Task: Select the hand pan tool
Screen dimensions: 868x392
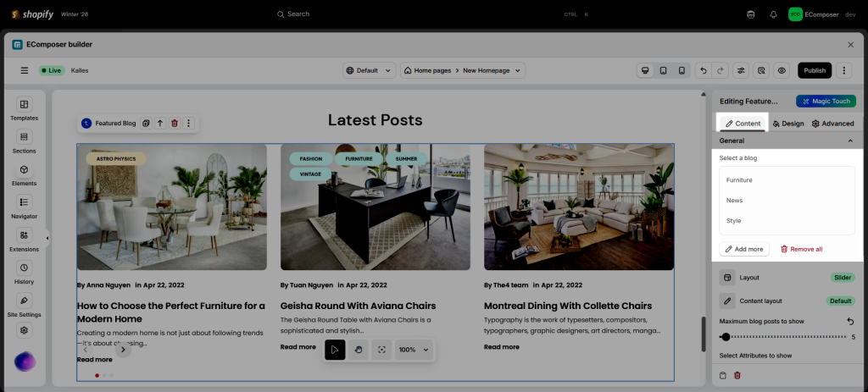Action: (x=359, y=350)
